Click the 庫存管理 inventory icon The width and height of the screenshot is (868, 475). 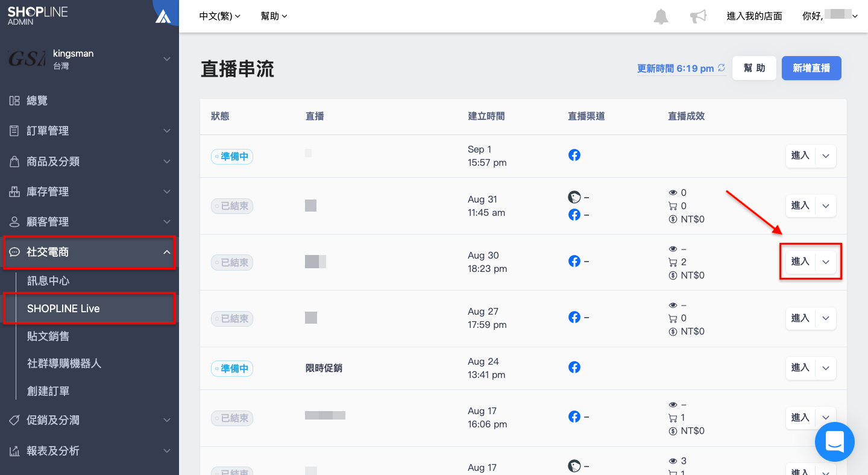point(14,192)
